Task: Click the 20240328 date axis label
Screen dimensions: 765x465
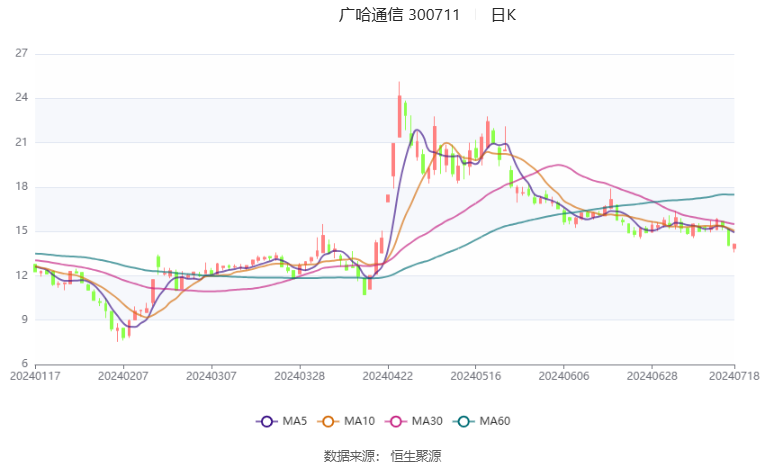Action: (x=300, y=376)
